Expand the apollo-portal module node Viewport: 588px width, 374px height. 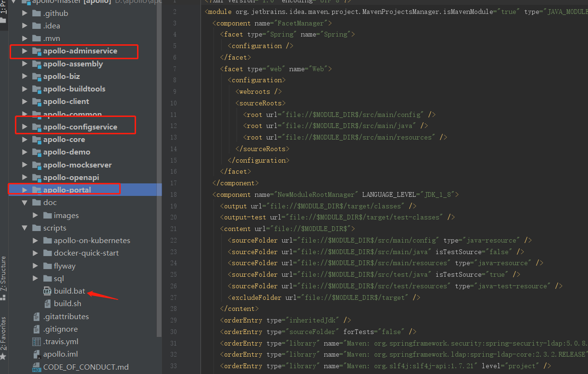click(x=25, y=190)
